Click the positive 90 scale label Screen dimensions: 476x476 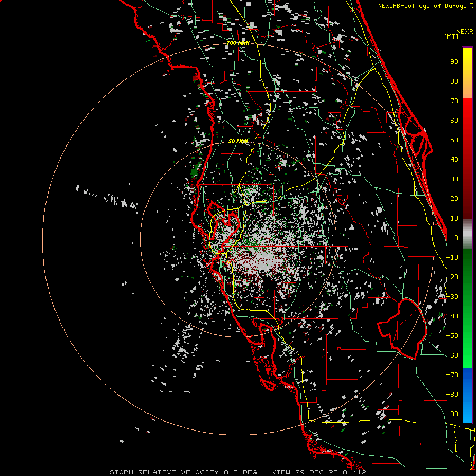coord(454,62)
